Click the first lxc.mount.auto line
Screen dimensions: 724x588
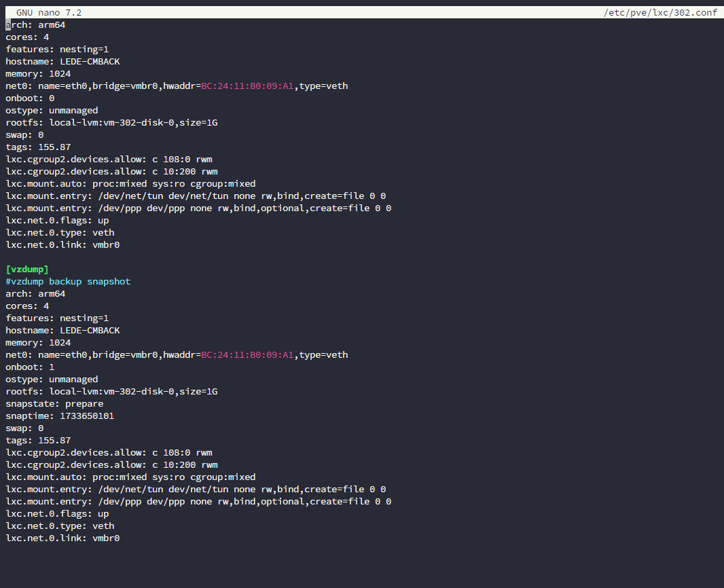(130, 184)
